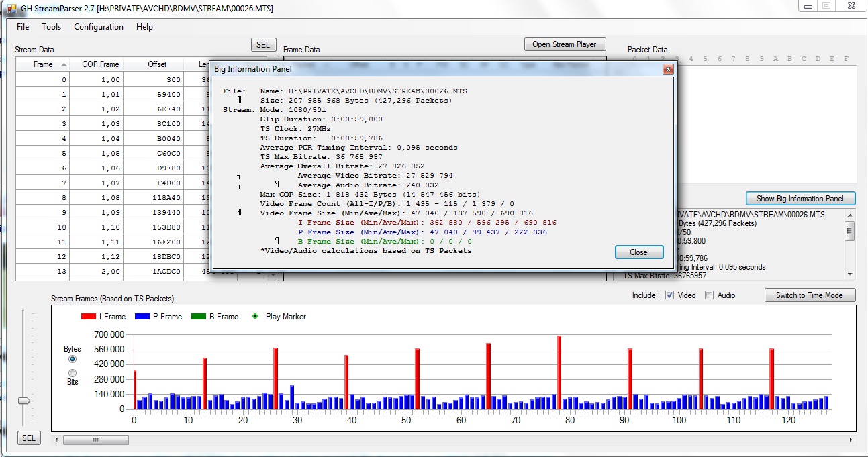This screenshot has height=457, width=868.
Task: Click the Open Stream Player button
Action: pos(565,44)
